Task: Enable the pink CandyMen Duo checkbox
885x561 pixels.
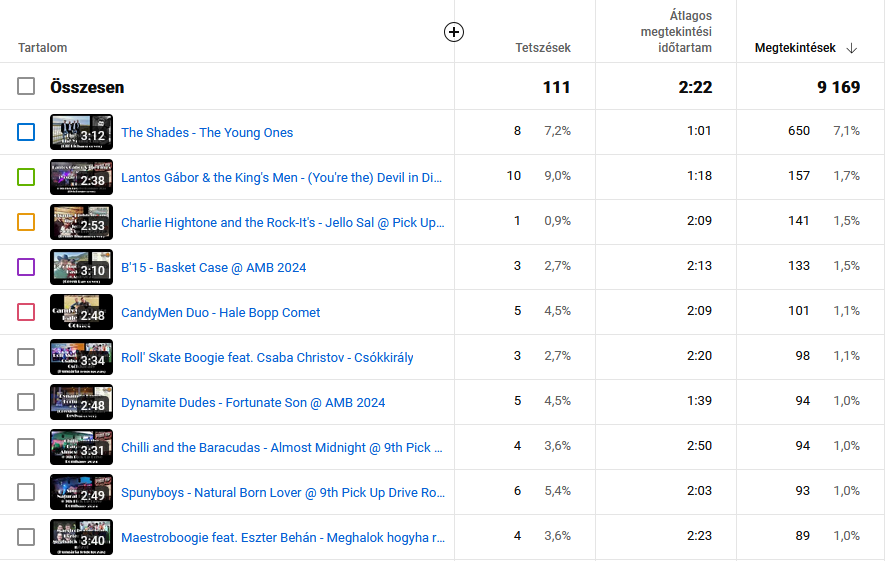Action: pyautogui.click(x=26, y=312)
